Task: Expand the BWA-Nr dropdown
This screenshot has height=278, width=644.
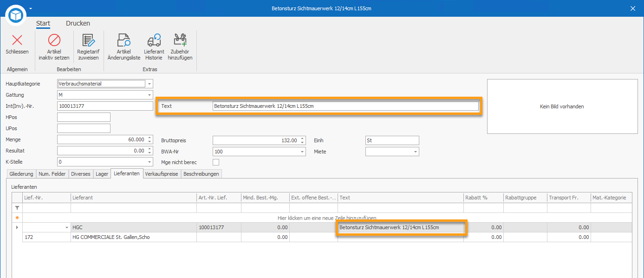Action: click(x=302, y=152)
